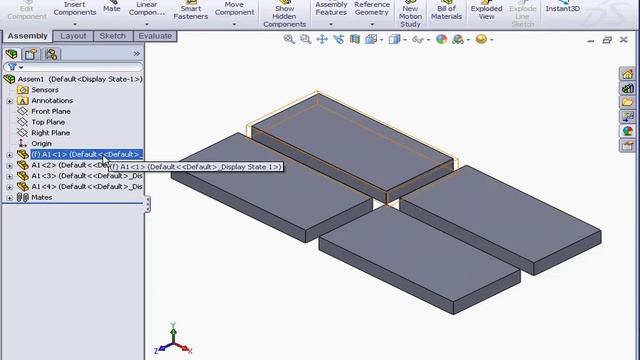This screenshot has height=360, width=640.
Task: Open View Settings dropdown arrow
Action: coord(492,40)
